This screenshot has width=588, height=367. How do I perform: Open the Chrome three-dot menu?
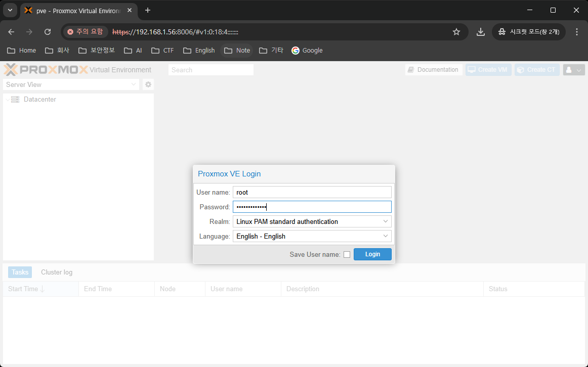click(x=577, y=32)
